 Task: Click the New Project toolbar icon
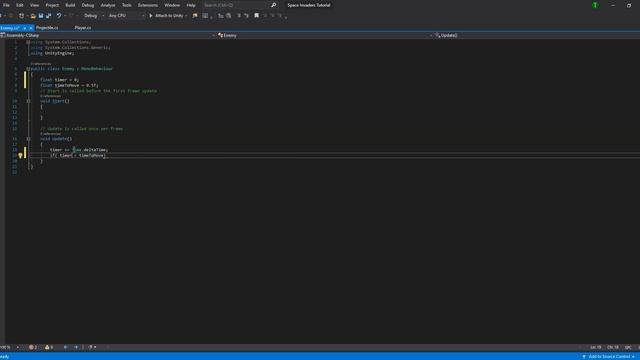[21, 16]
